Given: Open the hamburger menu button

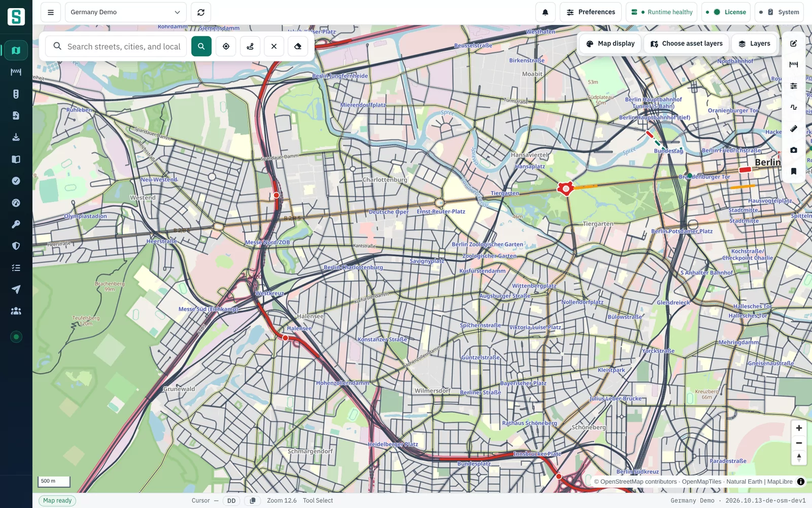Looking at the screenshot, I should [51, 12].
